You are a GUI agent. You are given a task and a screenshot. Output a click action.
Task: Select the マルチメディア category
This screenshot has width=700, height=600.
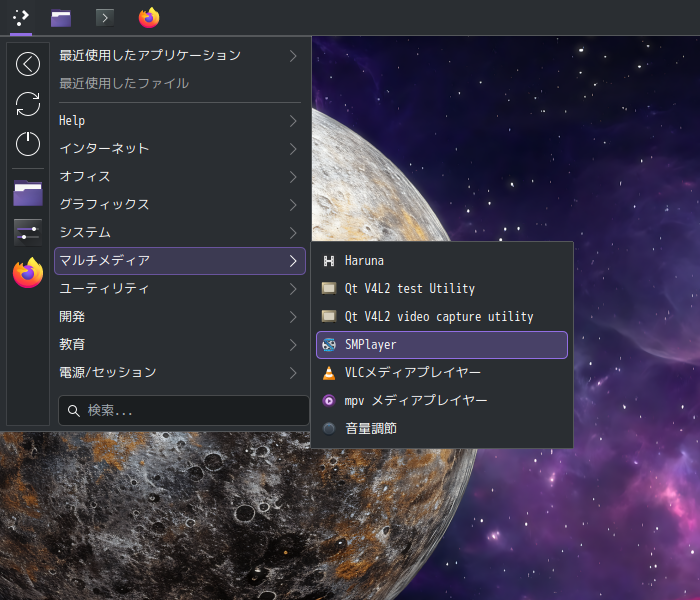coord(179,261)
